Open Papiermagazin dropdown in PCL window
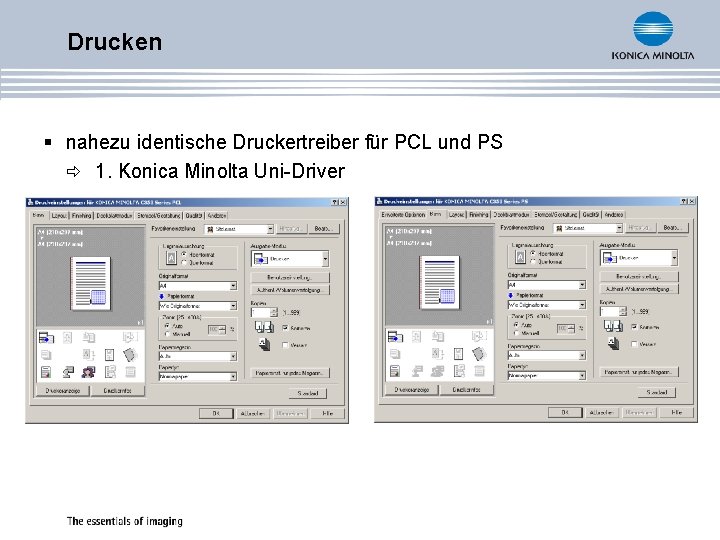This screenshot has width=720, height=540. point(198,356)
